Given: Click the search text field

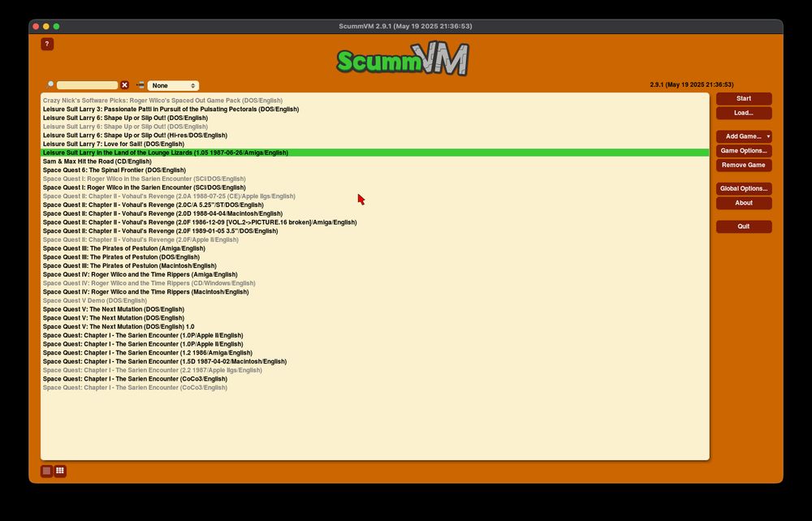Looking at the screenshot, I should (x=87, y=85).
